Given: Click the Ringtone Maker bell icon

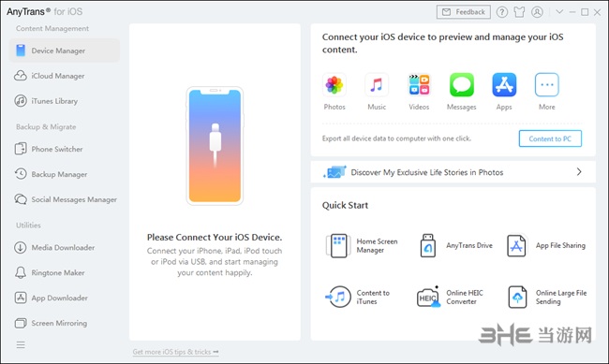Looking at the screenshot, I should click(21, 273).
